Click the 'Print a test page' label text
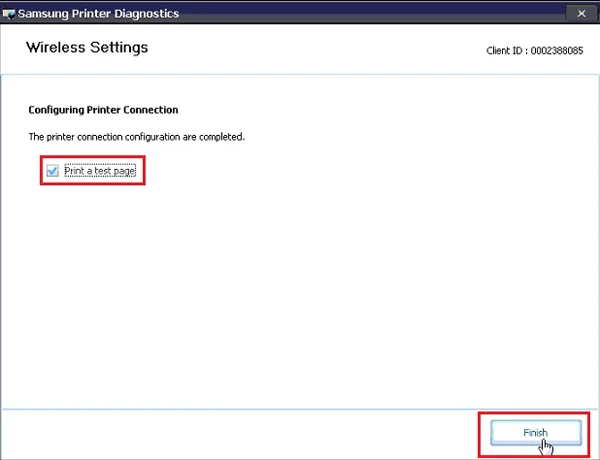 (99, 171)
